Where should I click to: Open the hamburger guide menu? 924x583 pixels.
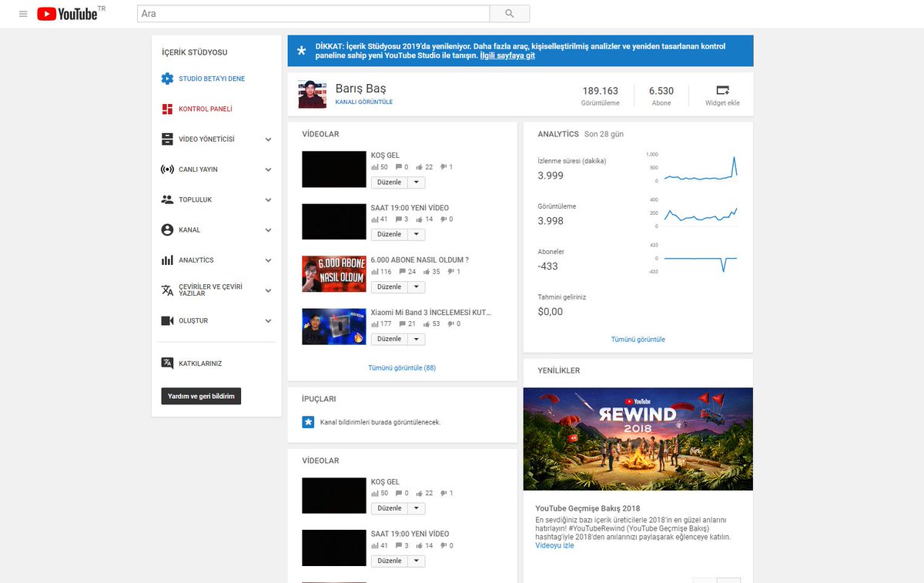pyautogui.click(x=23, y=14)
